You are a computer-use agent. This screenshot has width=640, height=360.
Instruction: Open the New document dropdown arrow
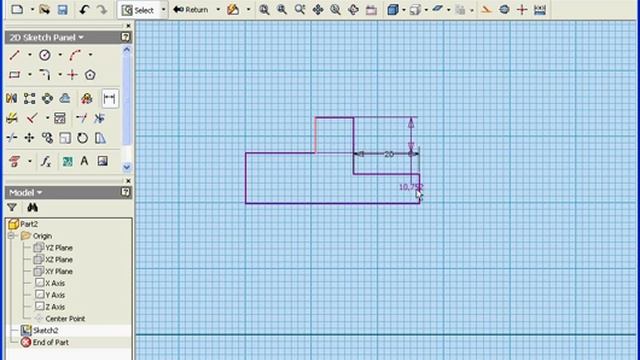click(x=32, y=10)
